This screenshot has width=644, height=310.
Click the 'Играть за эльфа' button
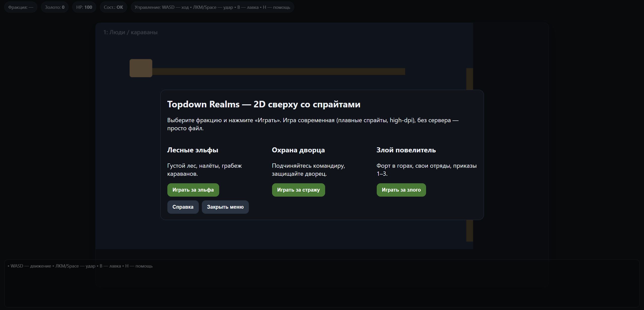[193, 190]
